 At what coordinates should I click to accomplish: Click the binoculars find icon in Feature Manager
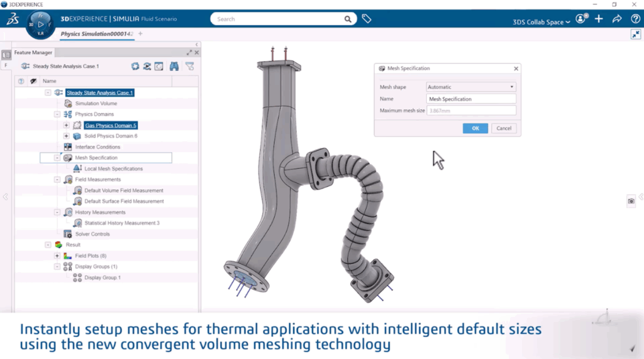coord(174,66)
